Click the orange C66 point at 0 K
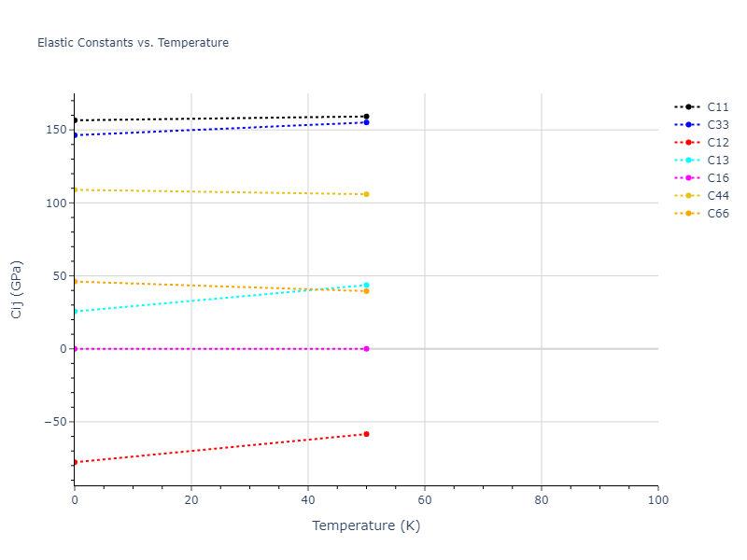The height and width of the screenshot is (560, 747). (x=75, y=281)
